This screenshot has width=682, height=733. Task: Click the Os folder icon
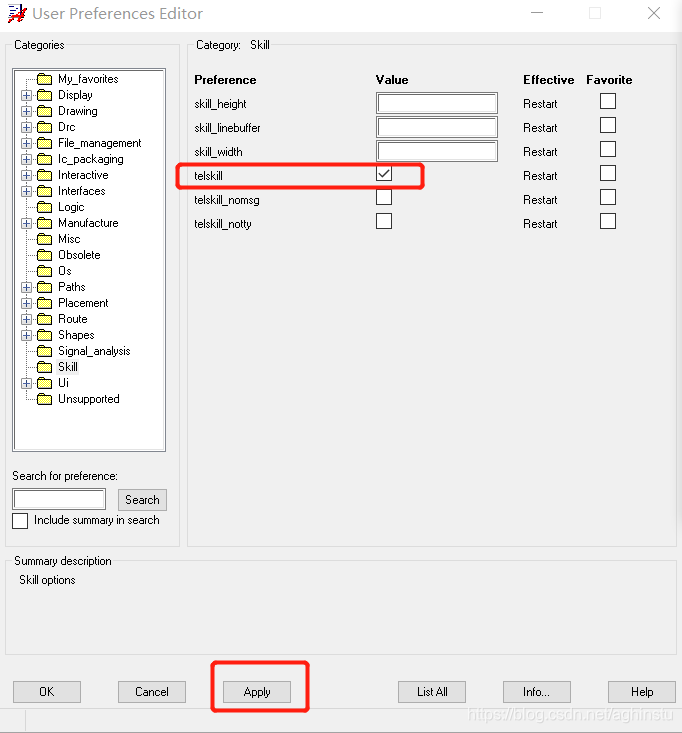click(44, 271)
